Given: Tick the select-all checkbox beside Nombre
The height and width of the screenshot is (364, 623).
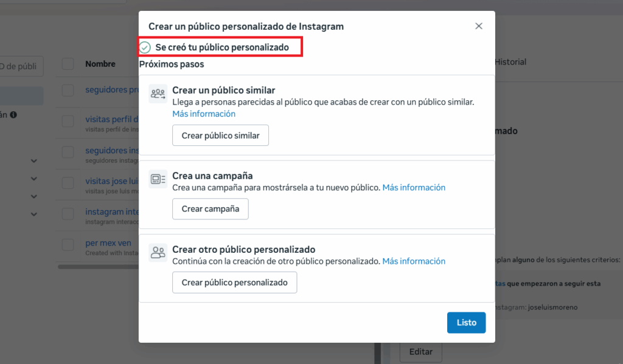Looking at the screenshot, I should (x=68, y=64).
